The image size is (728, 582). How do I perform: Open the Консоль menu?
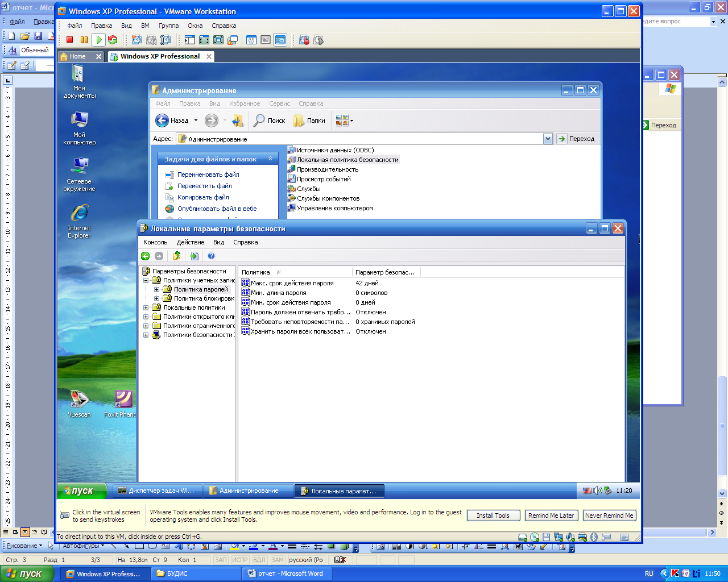155,242
